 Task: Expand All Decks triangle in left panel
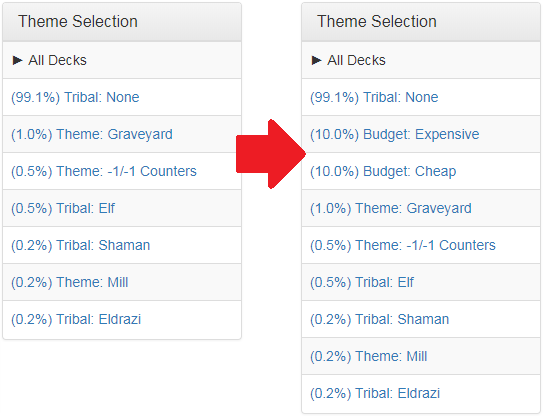coord(17,60)
